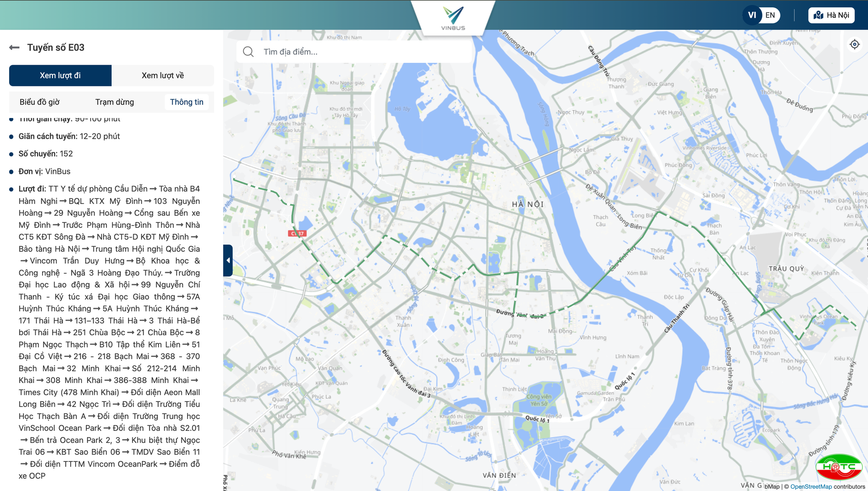This screenshot has height=491, width=868.
Task: Switch language to VI
Action: point(752,15)
